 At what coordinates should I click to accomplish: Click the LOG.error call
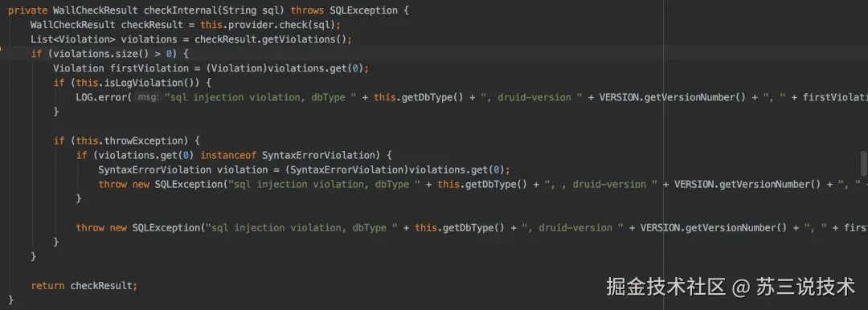101,97
